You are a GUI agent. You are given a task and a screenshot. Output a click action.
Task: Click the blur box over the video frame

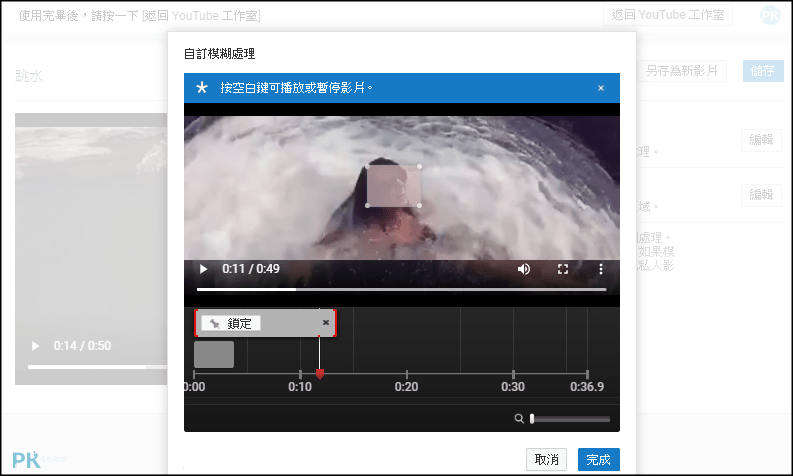click(394, 186)
